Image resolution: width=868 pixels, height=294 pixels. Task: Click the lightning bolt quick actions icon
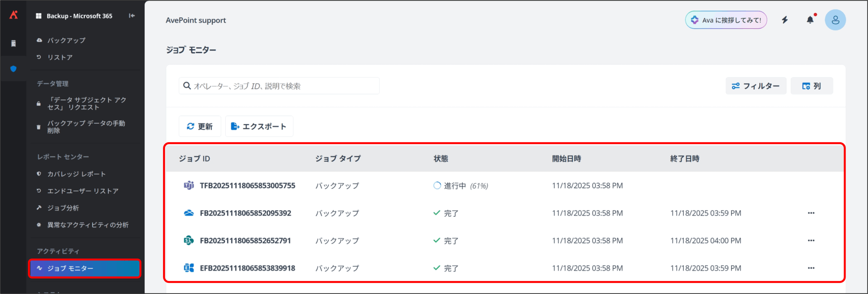click(785, 20)
